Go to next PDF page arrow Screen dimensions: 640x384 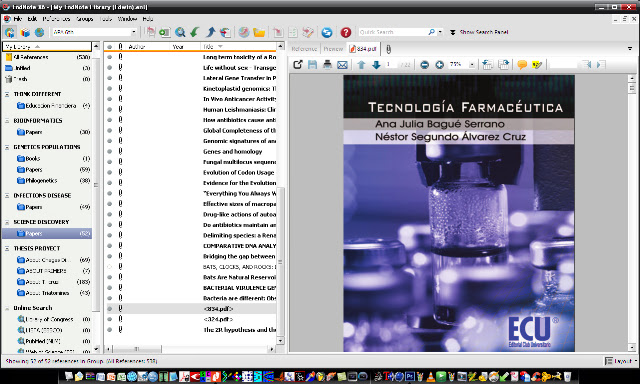click(x=376, y=64)
